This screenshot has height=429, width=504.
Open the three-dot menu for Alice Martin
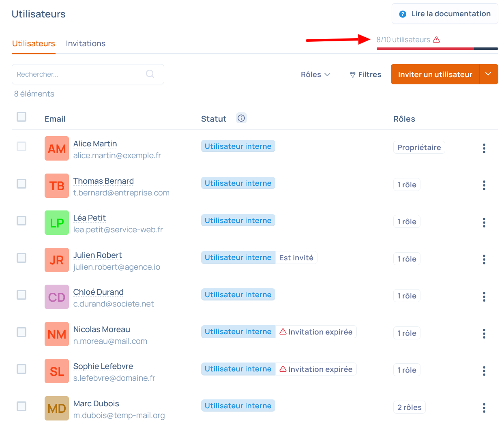(484, 148)
